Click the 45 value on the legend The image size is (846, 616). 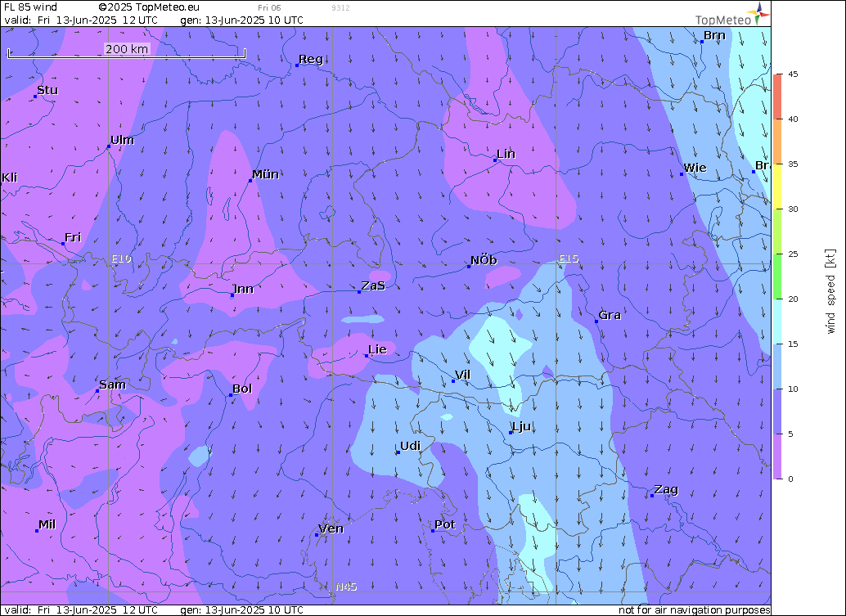click(793, 74)
